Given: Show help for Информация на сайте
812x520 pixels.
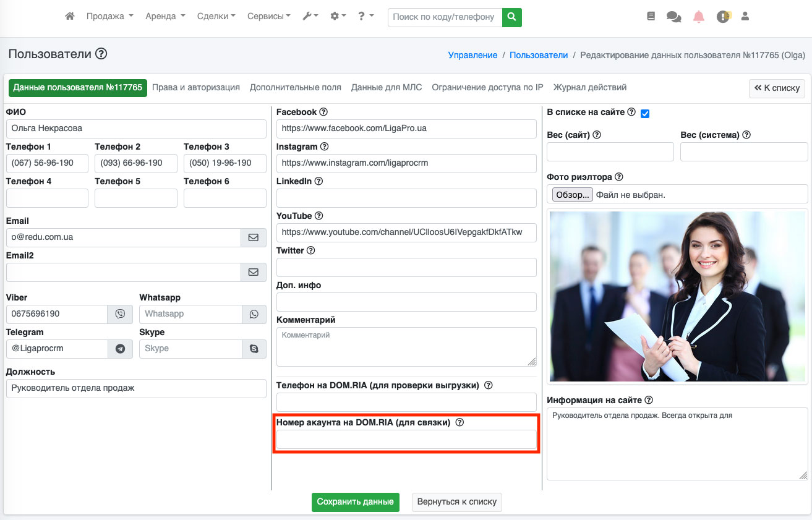Looking at the screenshot, I should (x=649, y=400).
